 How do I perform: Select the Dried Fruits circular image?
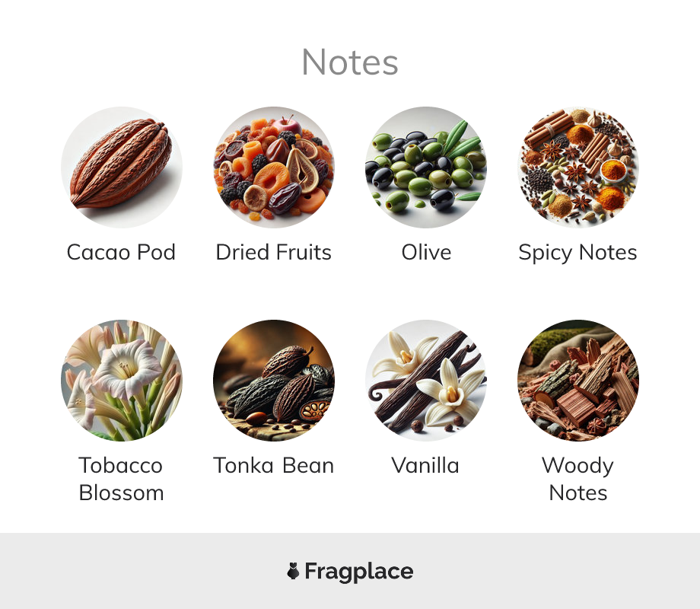pyautogui.click(x=274, y=167)
